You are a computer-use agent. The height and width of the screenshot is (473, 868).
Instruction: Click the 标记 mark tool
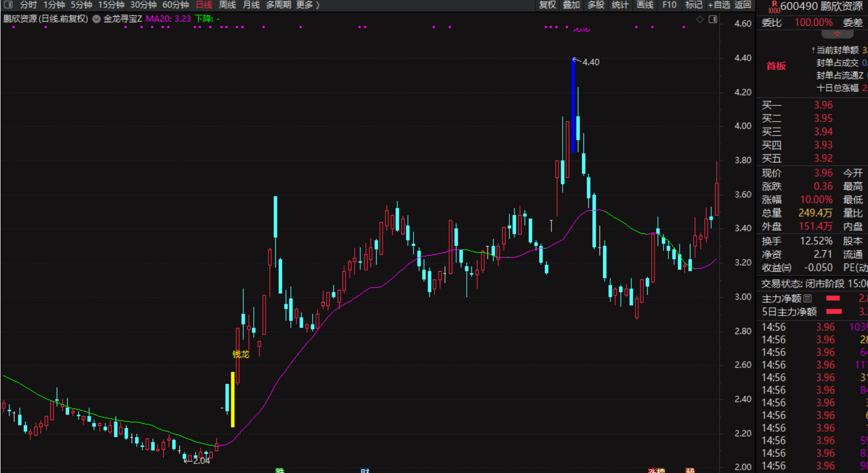click(694, 4)
